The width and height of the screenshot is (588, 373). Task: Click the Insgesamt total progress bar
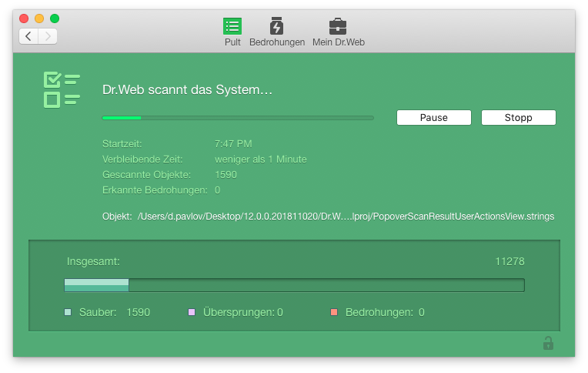click(294, 285)
